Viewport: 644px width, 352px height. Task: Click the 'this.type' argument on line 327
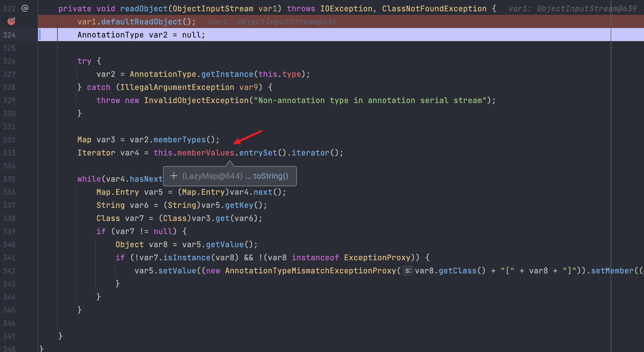[x=279, y=74]
